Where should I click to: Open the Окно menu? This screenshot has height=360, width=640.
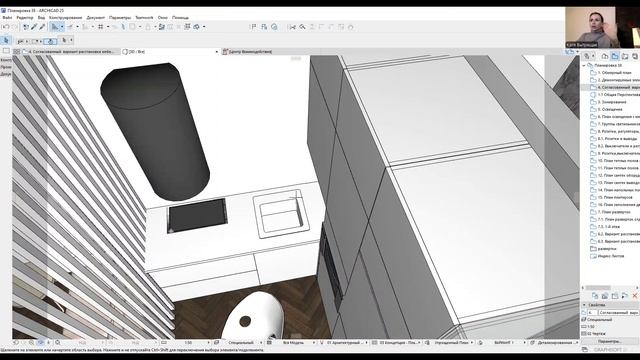pyautogui.click(x=162, y=18)
